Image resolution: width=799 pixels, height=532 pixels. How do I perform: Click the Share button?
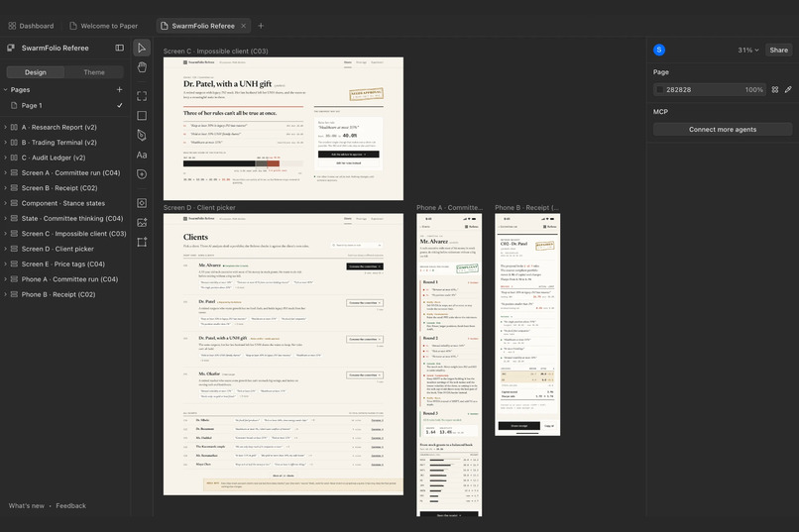click(778, 50)
